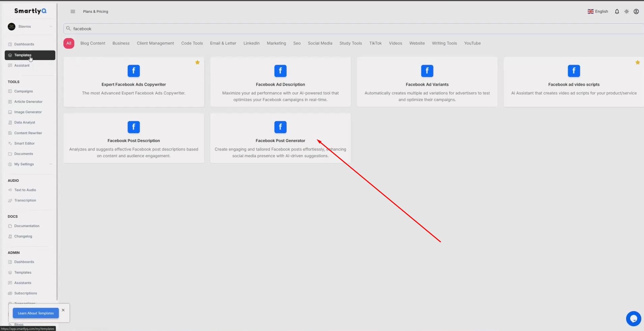Select the Videos category tab

(395, 43)
